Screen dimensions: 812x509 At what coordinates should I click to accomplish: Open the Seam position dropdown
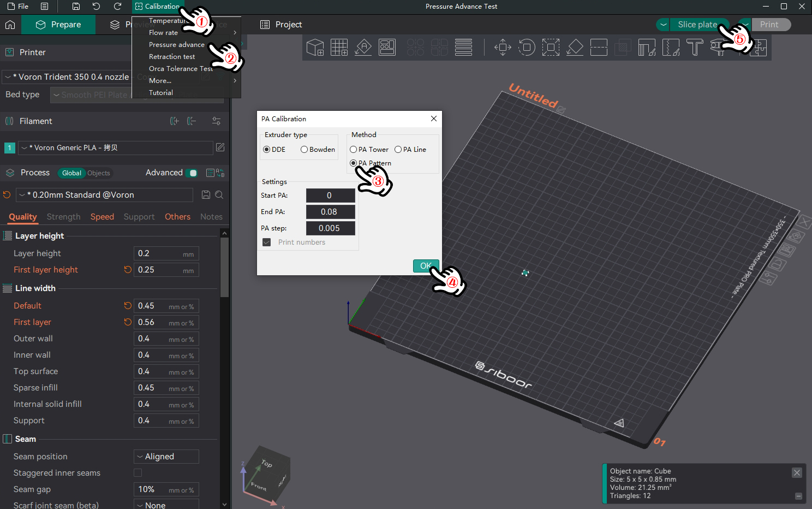166,457
